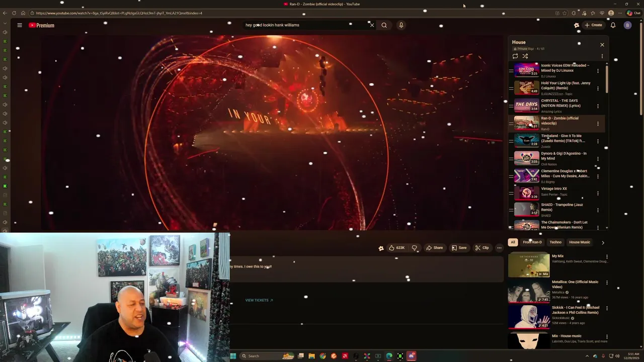The height and width of the screenshot is (362, 644).
Task: Show hidden system tray icons chevron
Action: point(587,356)
